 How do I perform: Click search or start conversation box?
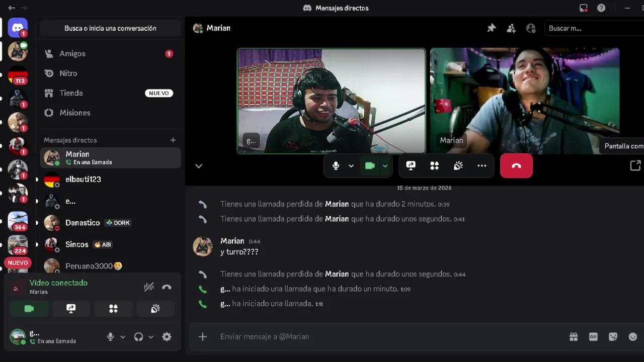[x=110, y=28]
